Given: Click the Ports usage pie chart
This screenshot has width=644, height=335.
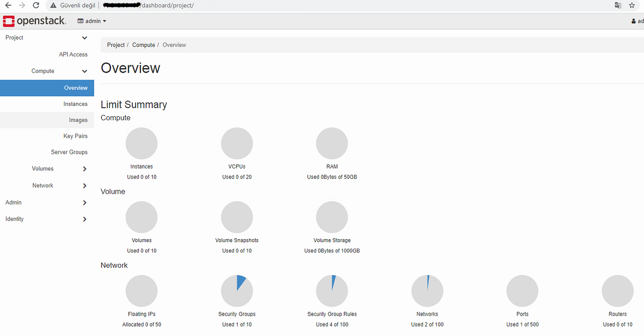Looking at the screenshot, I should 522,291.
